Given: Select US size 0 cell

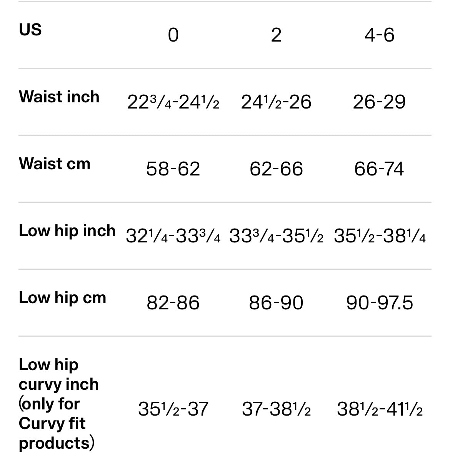Looking at the screenshot, I should pyautogui.click(x=173, y=35).
